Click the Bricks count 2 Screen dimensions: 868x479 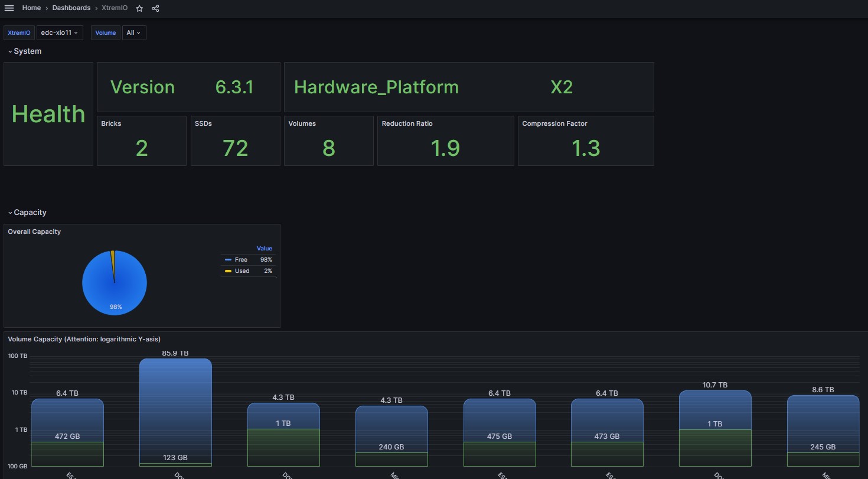point(142,148)
